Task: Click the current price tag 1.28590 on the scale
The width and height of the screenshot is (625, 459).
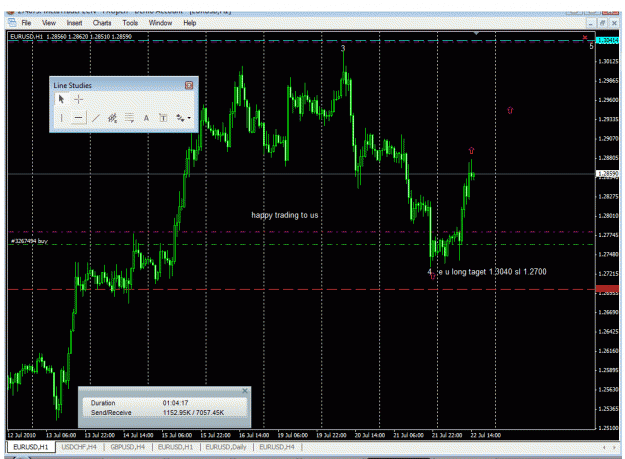Action: pyautogui.click(x=607, y=174)
